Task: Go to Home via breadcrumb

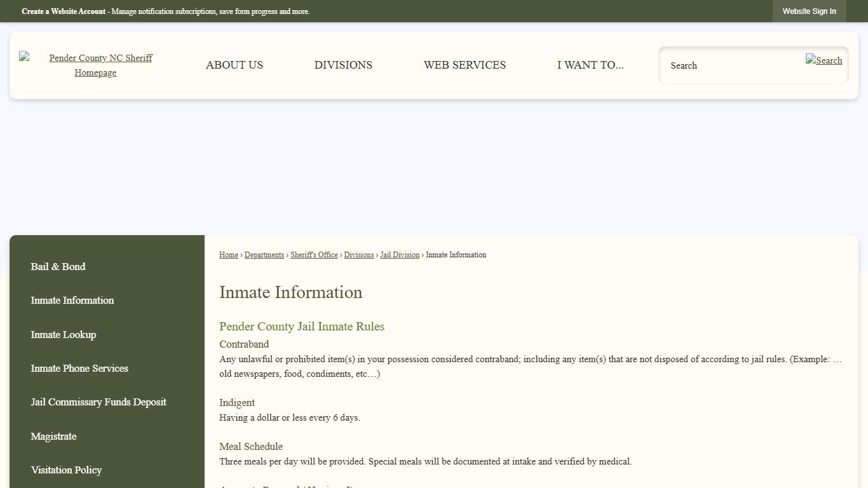Action: pos(228,255)
